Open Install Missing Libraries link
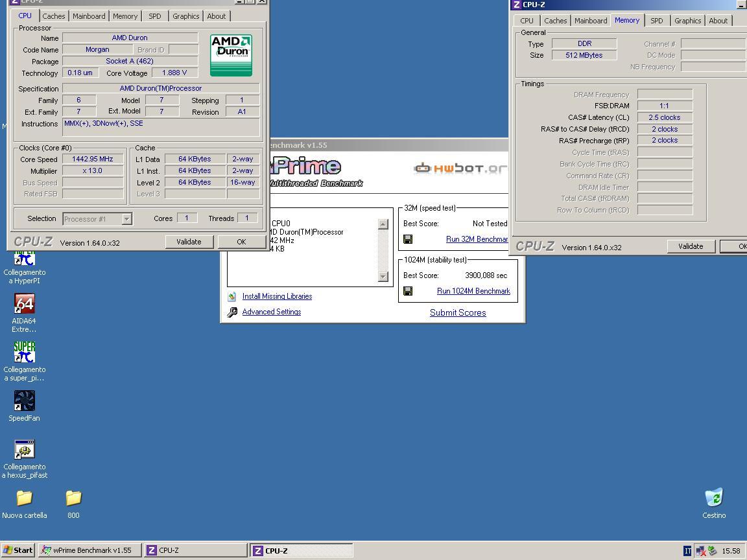The height and width of the screenshot is (560, 747). click(x=278, y=296)
